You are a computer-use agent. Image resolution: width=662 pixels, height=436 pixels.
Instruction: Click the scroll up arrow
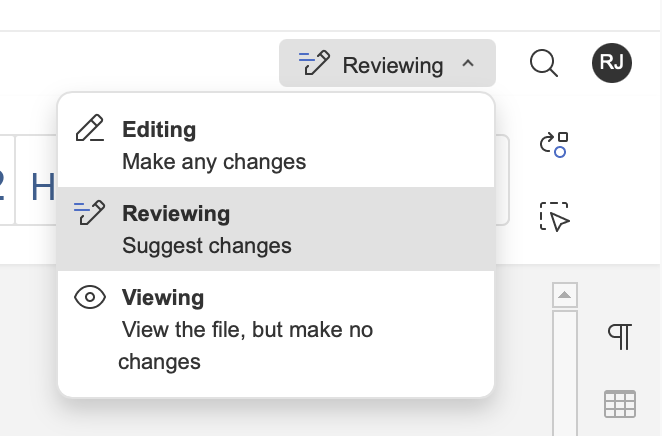click(x=565, y=295)
